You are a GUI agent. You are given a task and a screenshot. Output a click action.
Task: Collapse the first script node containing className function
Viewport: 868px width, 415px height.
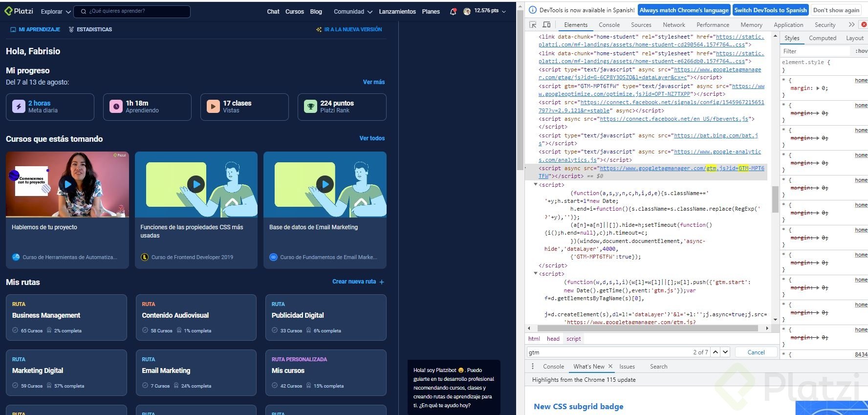click(x=536, y=184)
